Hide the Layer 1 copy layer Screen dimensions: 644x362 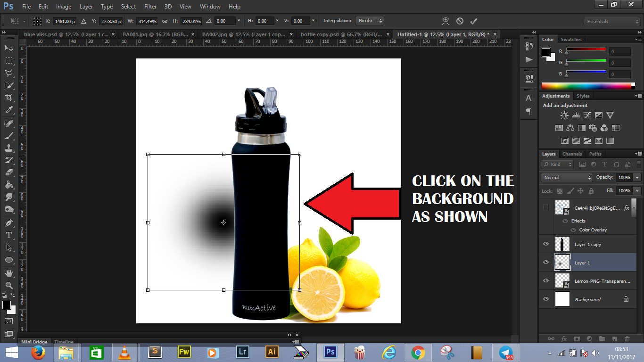click(545, 244)
